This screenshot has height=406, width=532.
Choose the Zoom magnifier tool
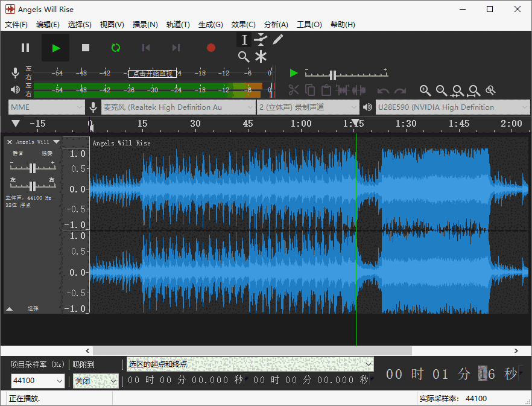[x=244, y=57]
